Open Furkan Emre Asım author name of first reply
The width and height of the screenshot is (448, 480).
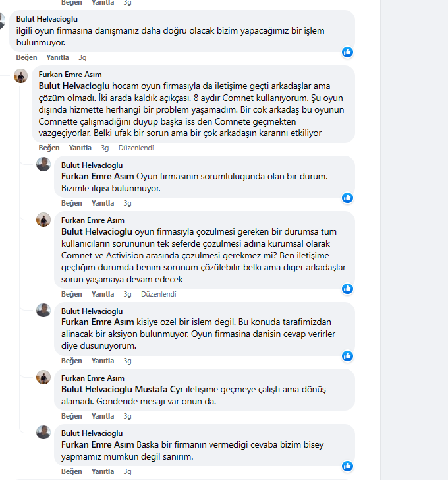tap(70, 75)
